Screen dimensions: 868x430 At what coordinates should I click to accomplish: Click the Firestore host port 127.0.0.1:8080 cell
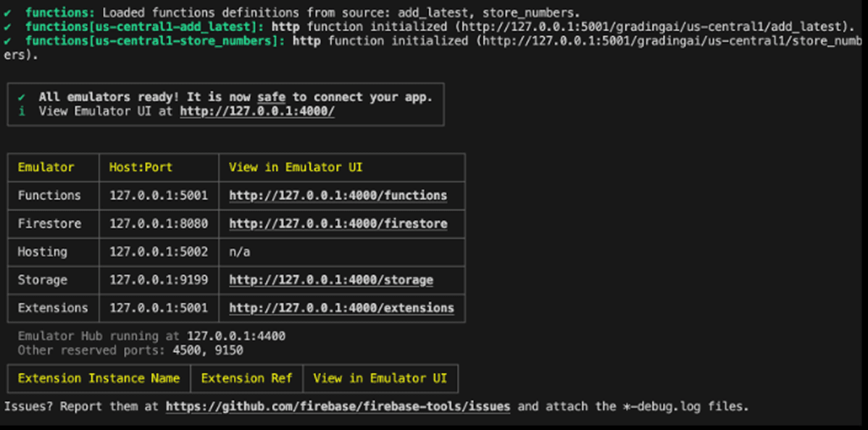tap(159, 224)
